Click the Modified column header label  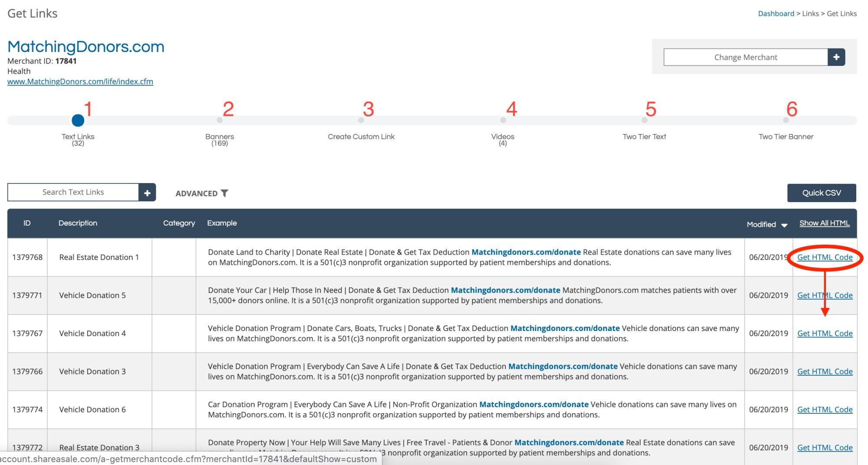pyautogui.click(x=761, y=224)
